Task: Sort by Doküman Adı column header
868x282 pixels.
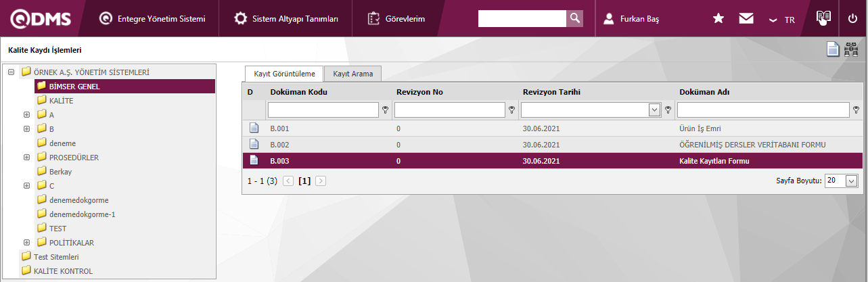Action: tap(704, 92)
